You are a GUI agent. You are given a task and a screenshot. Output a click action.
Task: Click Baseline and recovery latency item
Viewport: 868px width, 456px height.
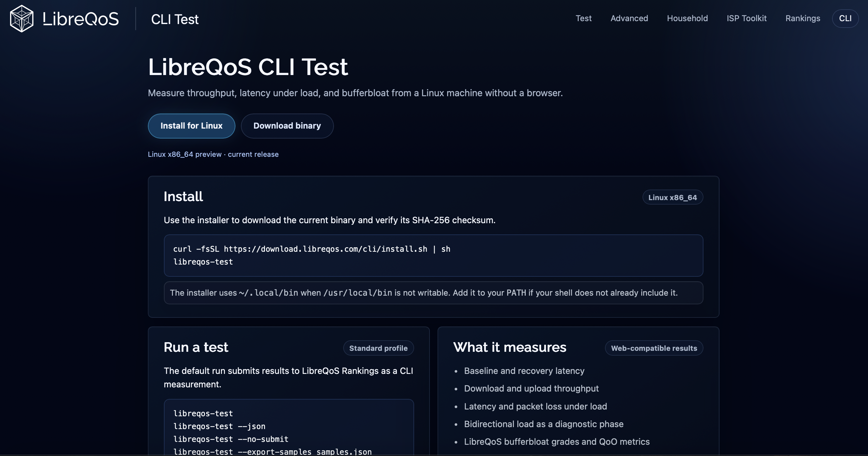[x=524, y=371]
